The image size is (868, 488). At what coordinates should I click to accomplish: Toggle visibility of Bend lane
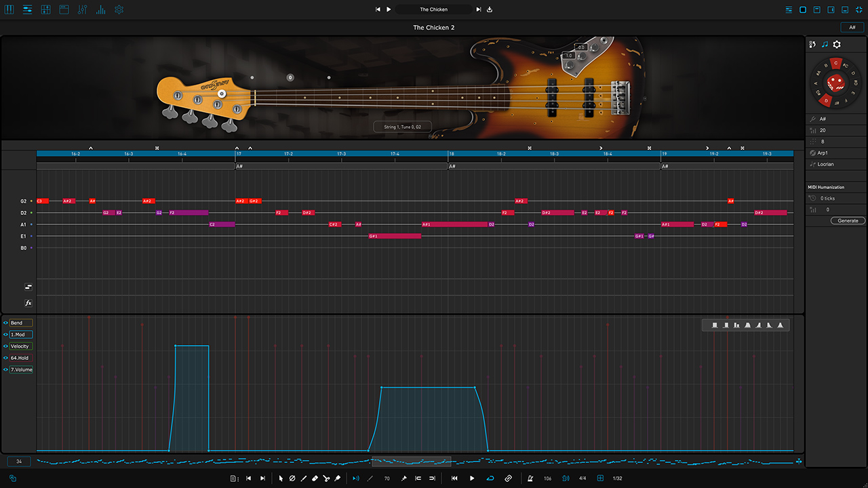click(x=5, y=323)
